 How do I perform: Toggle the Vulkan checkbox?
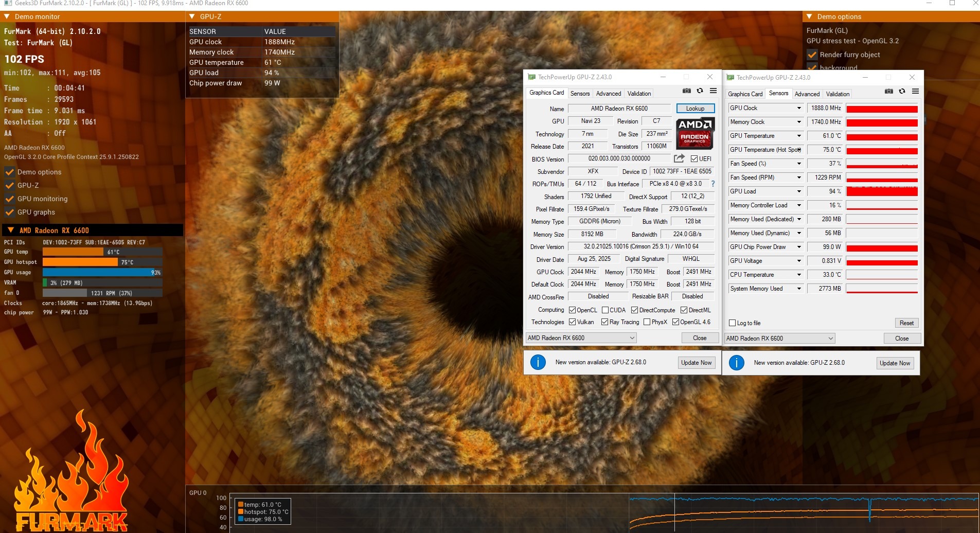tap(572, 322)
